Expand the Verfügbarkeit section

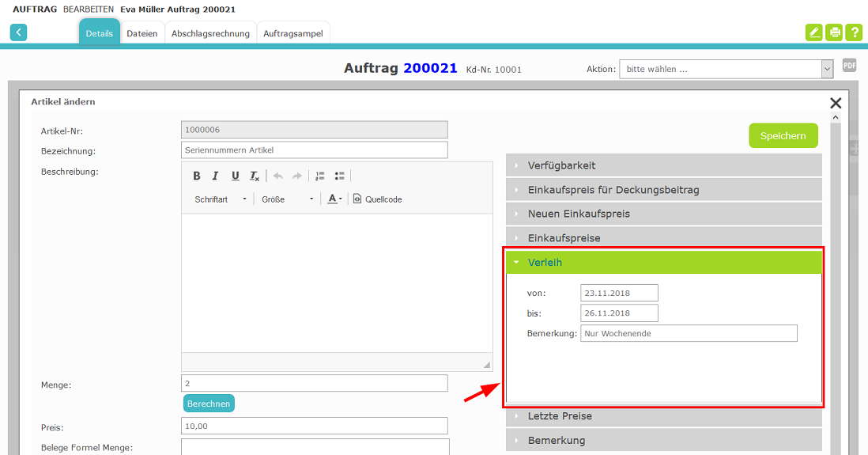point(663,165)
